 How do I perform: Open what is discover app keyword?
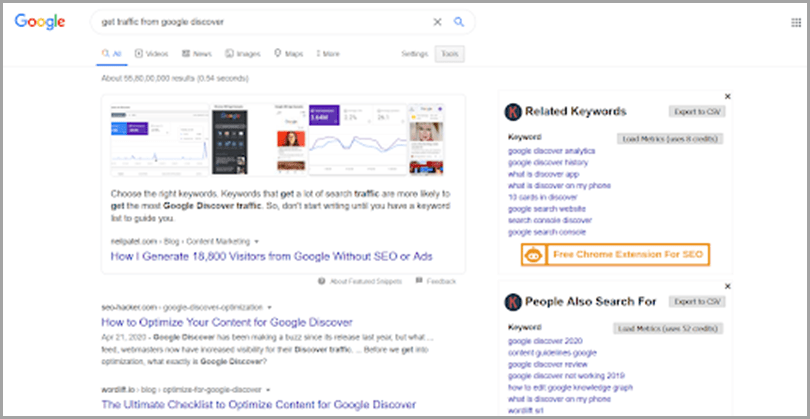[x=543, y=174]
